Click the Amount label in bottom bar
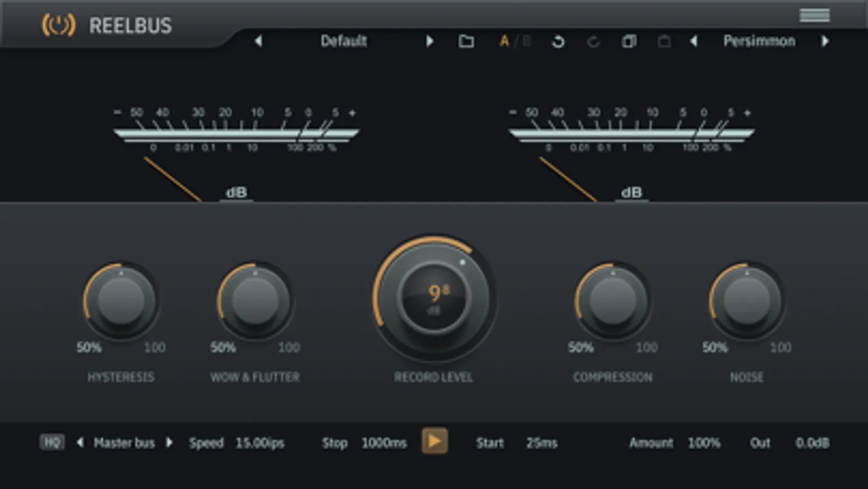The height and width of the screenshot is (489, 868). coord(651,443)
